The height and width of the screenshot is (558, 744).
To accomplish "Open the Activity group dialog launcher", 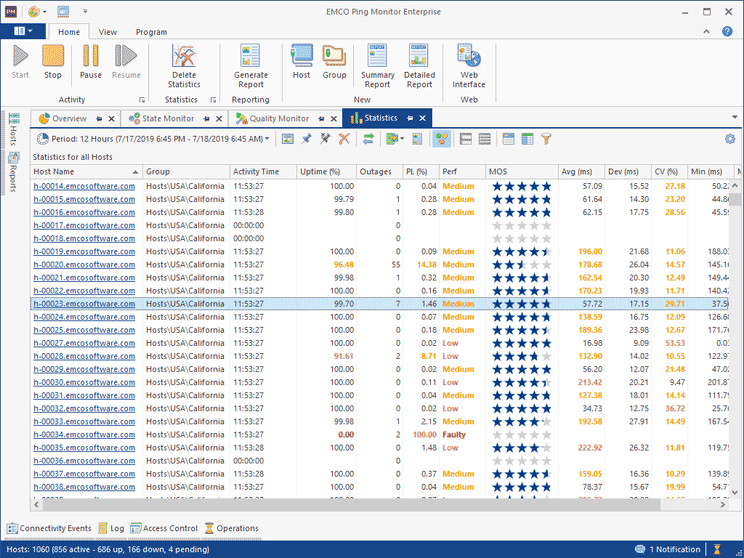I will tap(141, 100).
